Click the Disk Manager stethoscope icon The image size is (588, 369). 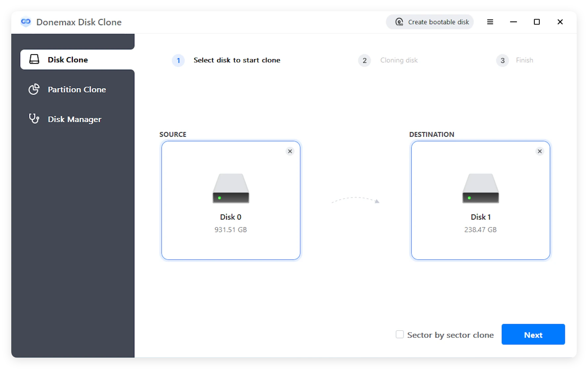34,118
